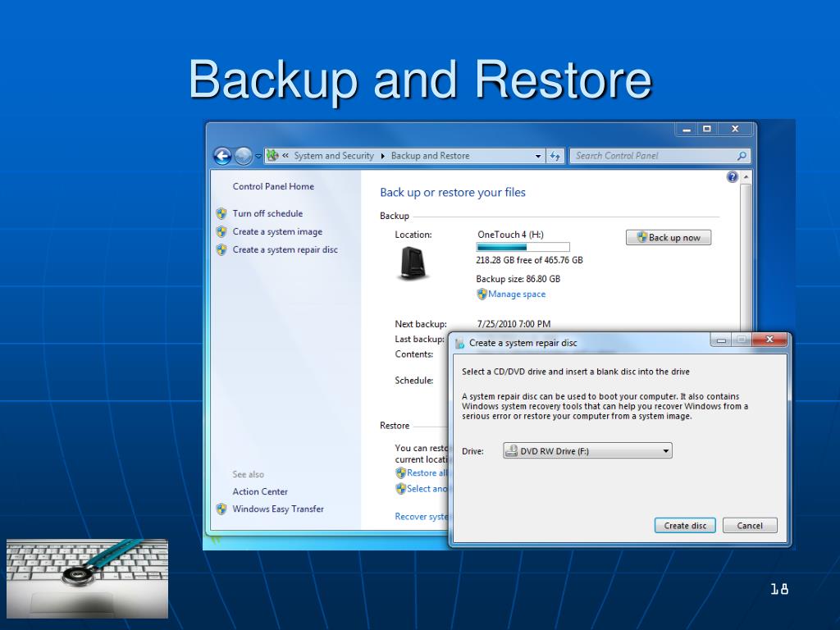The width and height of the screenshot is (840, 630).
Task: Click the Create disc button
Action: tap(685, 526)
